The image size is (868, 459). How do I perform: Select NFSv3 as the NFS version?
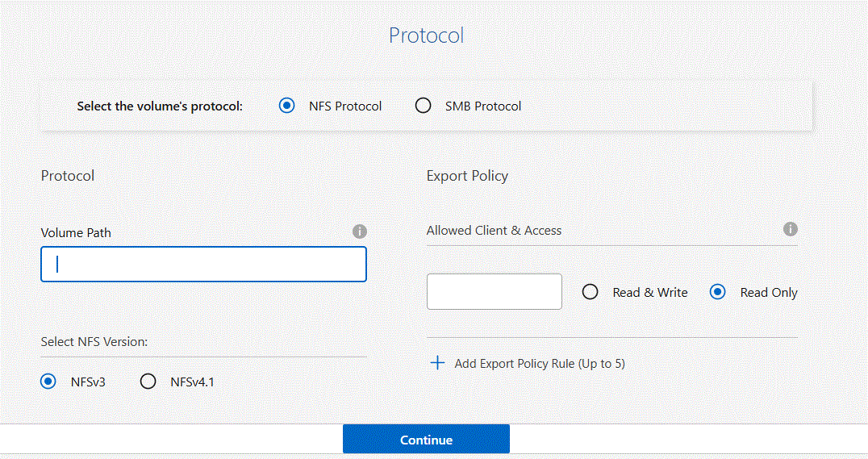click(x=48, y=382)
